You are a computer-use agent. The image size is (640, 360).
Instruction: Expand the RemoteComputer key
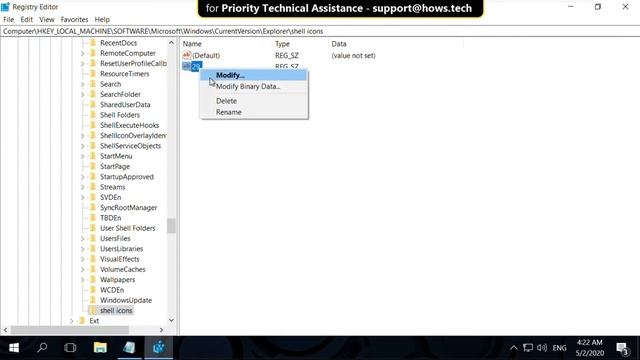pyautogui.click(x=83, y=53)
